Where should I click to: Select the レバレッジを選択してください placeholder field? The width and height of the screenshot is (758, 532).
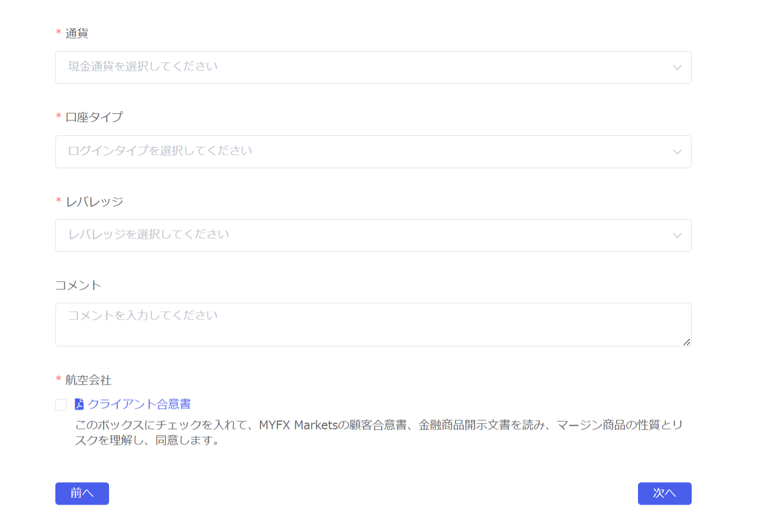pyautogui.click(x=219, y=235)
